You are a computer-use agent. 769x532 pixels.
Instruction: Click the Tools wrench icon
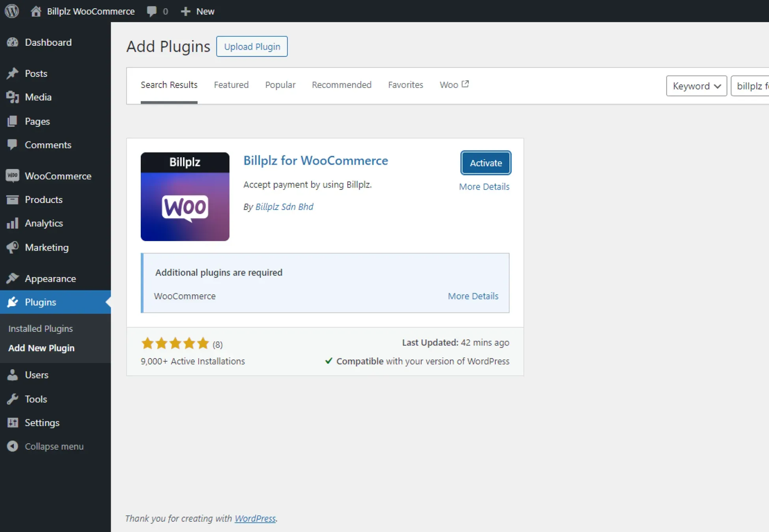(13, 399)
